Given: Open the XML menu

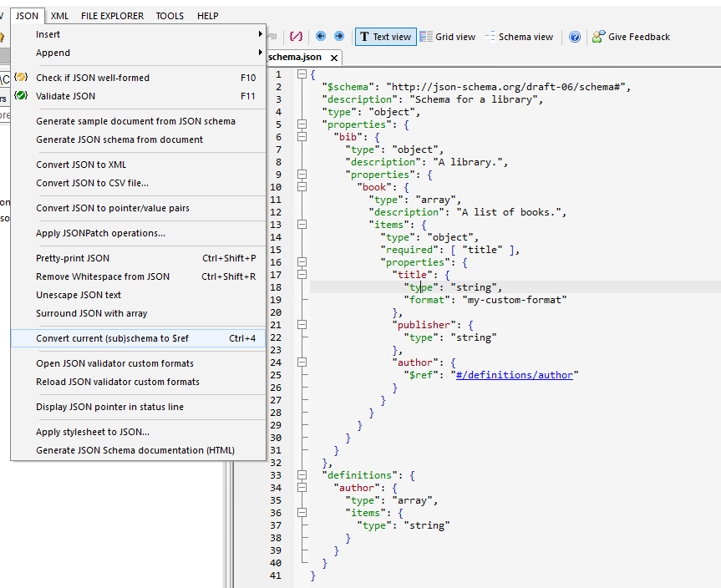Looking at the screenshot, I should pos(60,16).
